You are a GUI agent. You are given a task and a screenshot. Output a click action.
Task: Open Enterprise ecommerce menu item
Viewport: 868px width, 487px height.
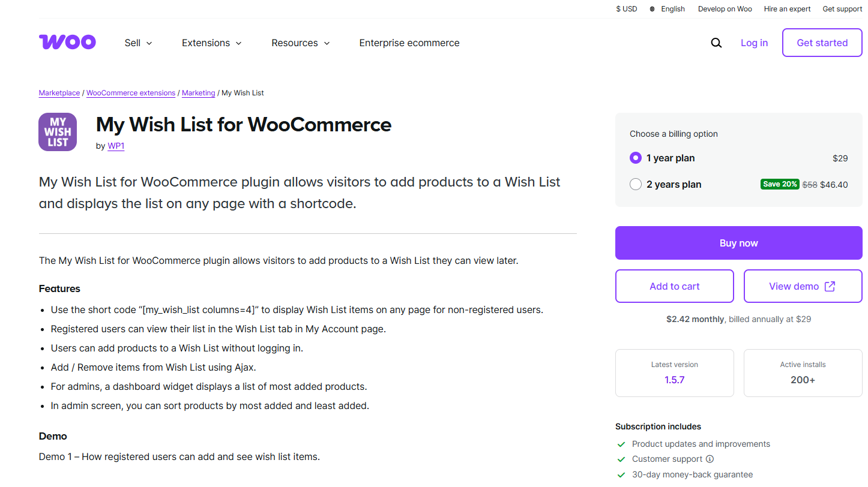tap(409, 43)
